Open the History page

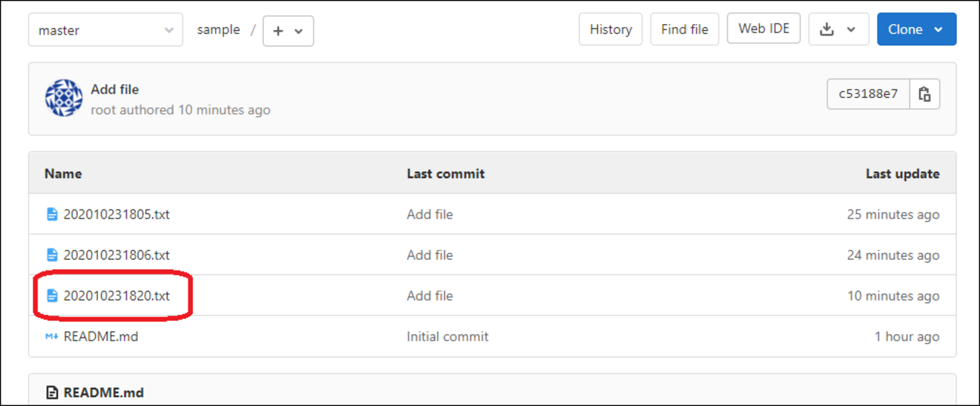(x=611, y=29)
